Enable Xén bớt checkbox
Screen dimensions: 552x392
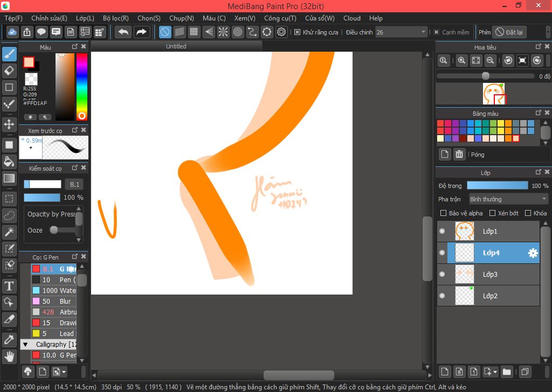pos(493,213)
